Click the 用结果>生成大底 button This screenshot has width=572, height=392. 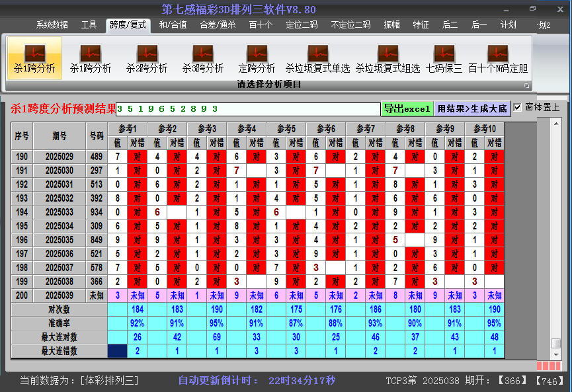pos(472,108)
